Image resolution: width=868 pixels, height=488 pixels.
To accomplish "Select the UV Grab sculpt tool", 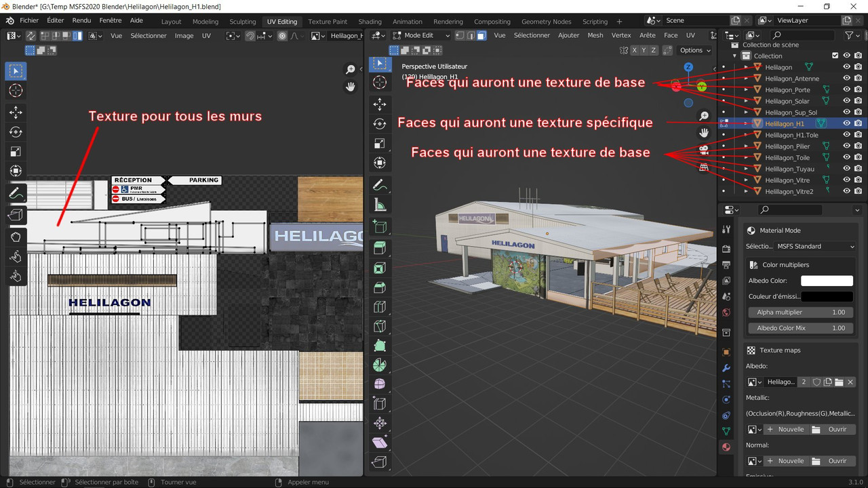I will click(16, 237).
